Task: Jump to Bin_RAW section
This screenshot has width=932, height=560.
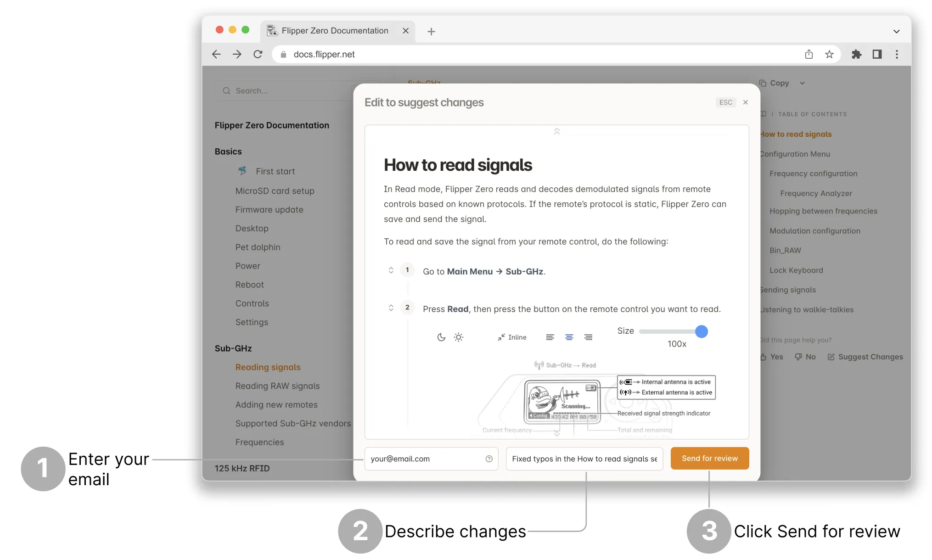Action: pyautogui.click(x=786, y=251)
